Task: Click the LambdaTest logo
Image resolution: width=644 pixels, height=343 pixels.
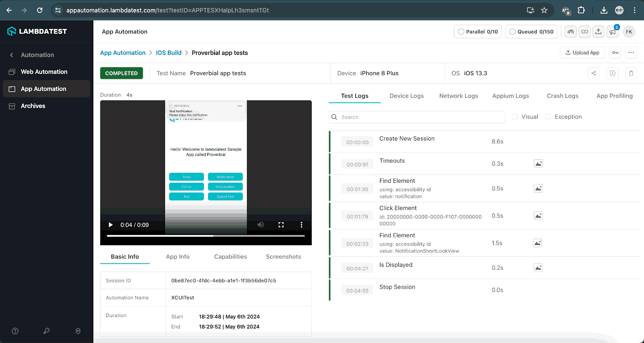Action: pos(37,31)
